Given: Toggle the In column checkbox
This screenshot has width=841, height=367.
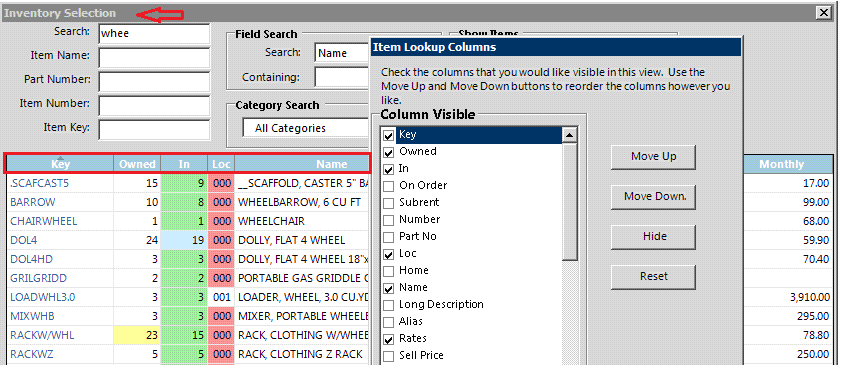Looking at the screenshot, I should click(x=389, y=169).
